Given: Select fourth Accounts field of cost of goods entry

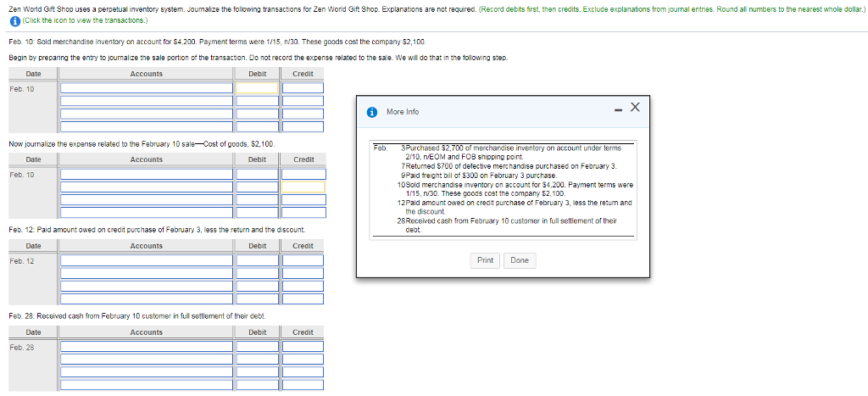Looking at the screenshot, I should pos(147,212).
